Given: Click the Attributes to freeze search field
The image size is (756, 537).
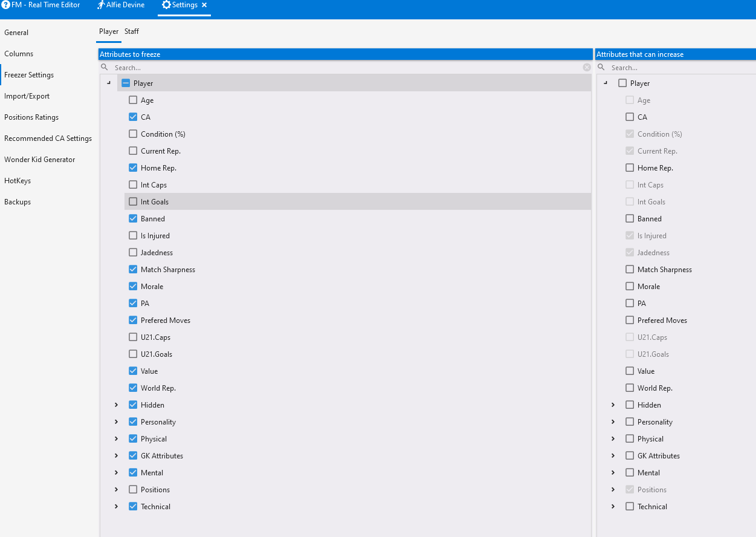Looking at the screenshot, I should pyautogui.click(x=344, y=68).
